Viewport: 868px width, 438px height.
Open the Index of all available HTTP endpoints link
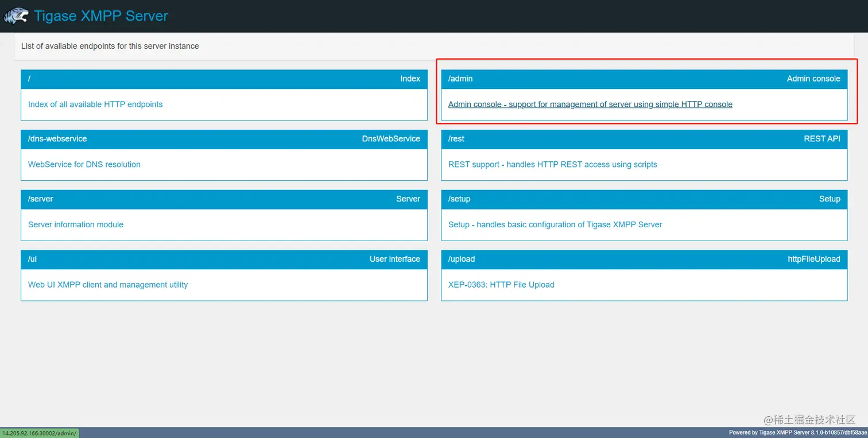click(95, 104)
